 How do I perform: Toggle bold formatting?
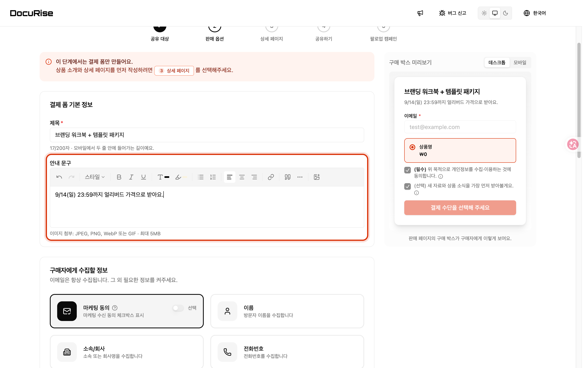click(119, 177)
